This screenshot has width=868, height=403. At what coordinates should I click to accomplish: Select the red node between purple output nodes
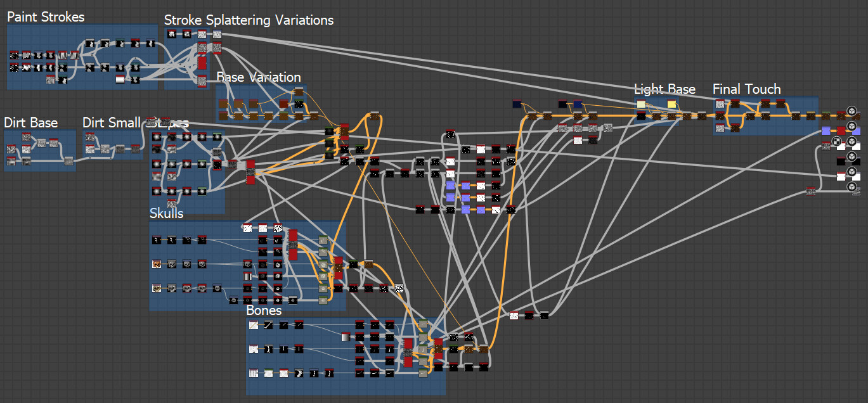pyautogui.click(x=841, y=131)
